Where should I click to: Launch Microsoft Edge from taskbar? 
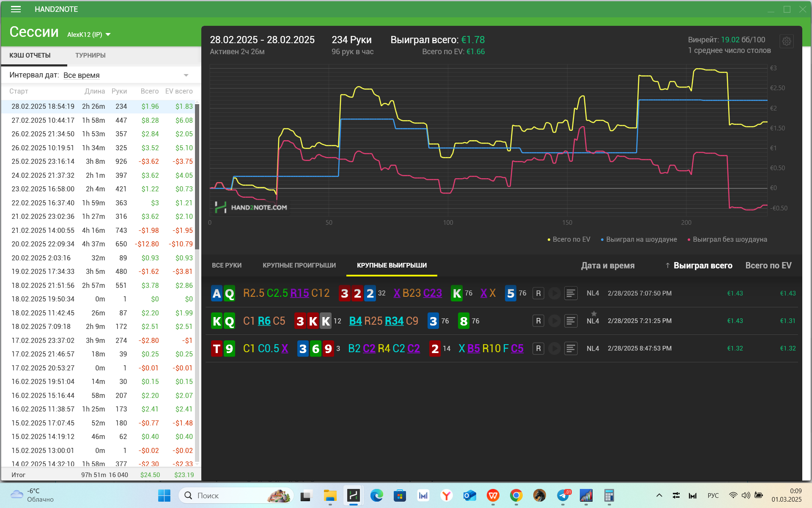tap(376, 495)
